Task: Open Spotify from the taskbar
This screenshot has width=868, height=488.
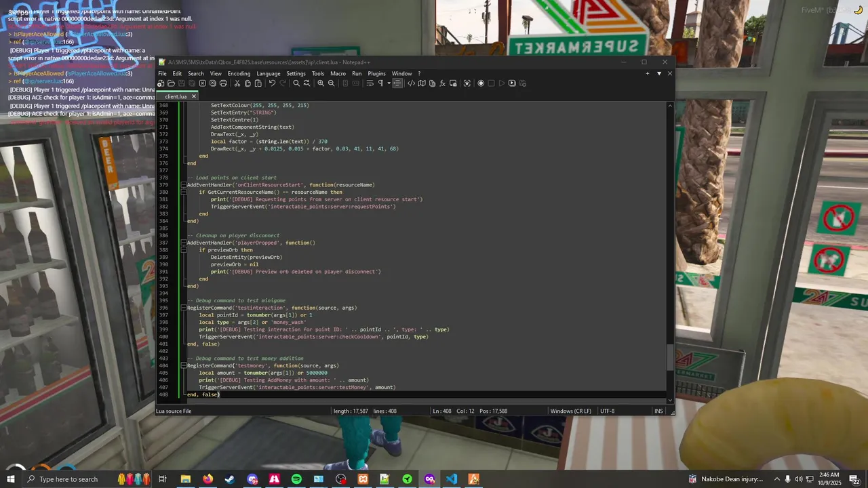Action: pyautogui.click(x=296, y=479)
